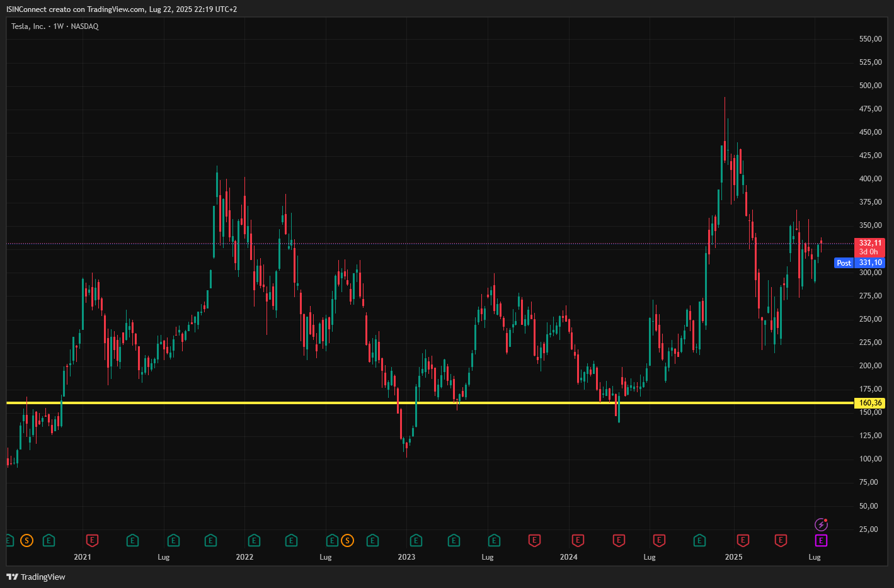Screen dimensions: 894x588
Task: Open the green E marker midway between 2022 and Lug 2022
Action: pyautogui.click(x=291, y=540)
